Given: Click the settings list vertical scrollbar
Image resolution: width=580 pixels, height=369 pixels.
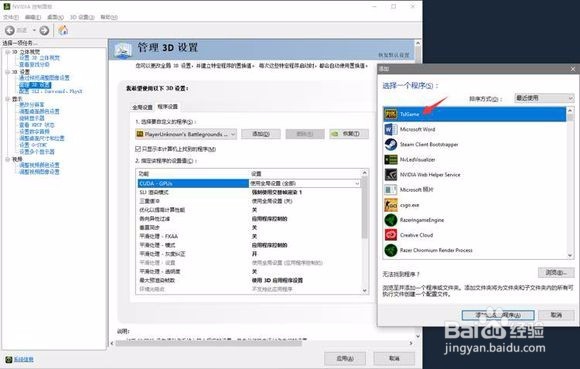Looking at the screenshot, I should 365,208.
